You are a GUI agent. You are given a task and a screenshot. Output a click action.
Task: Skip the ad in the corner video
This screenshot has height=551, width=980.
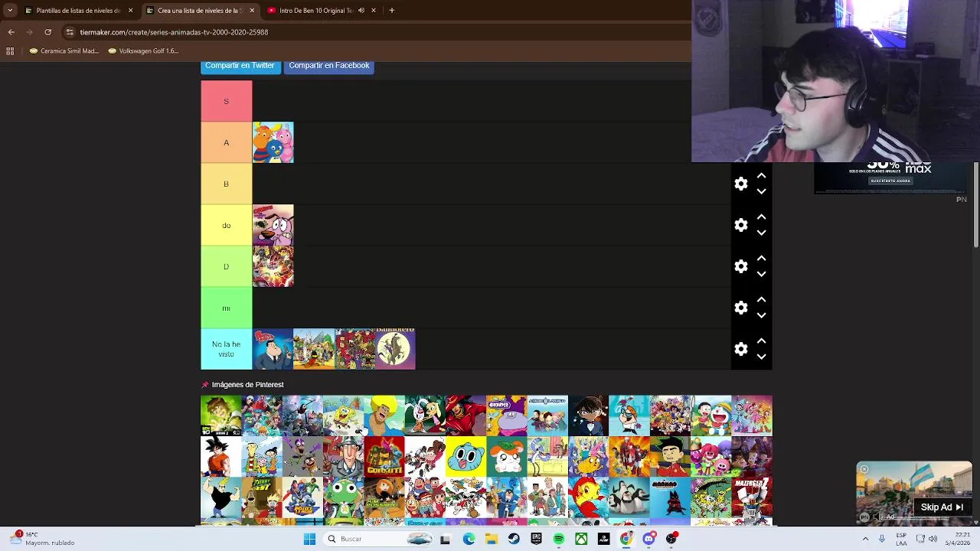942,507
